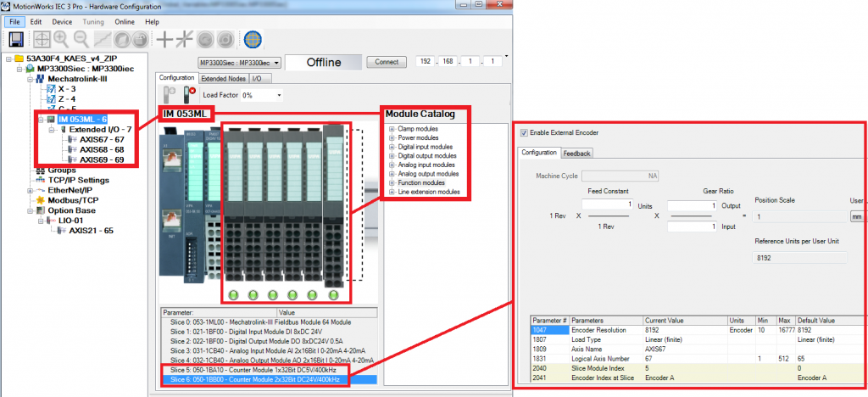Switch to the Extended Nodes tab
Viewport: 868px width, 397px height.
pos(224,79)
